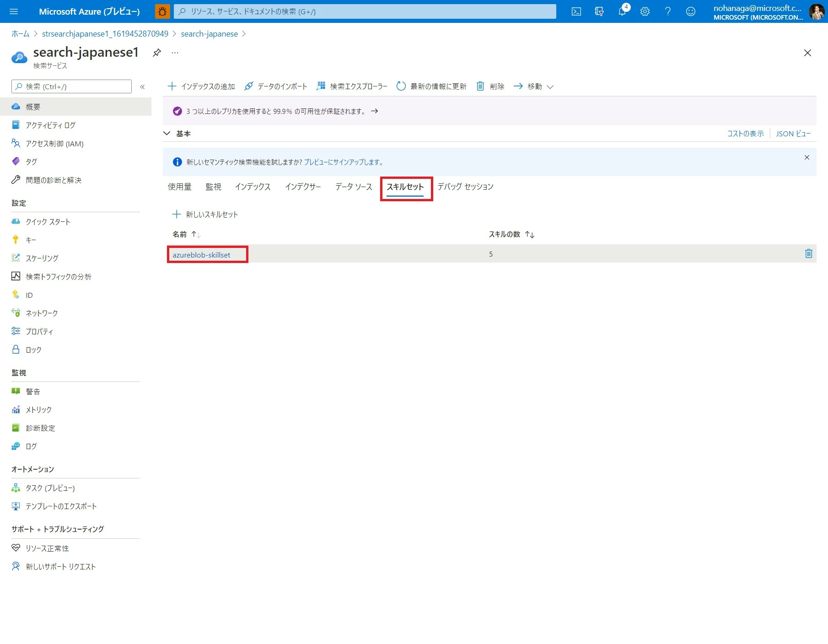Screen dimensions: 828x644
Task: Open the directory and subscription filter icon
Action: click(x=599, y=11)
